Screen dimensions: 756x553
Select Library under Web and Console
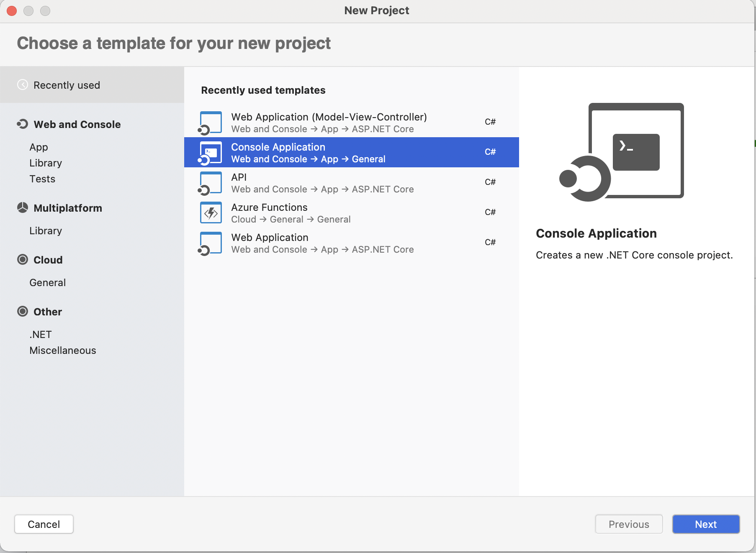(x=46, y=163)
